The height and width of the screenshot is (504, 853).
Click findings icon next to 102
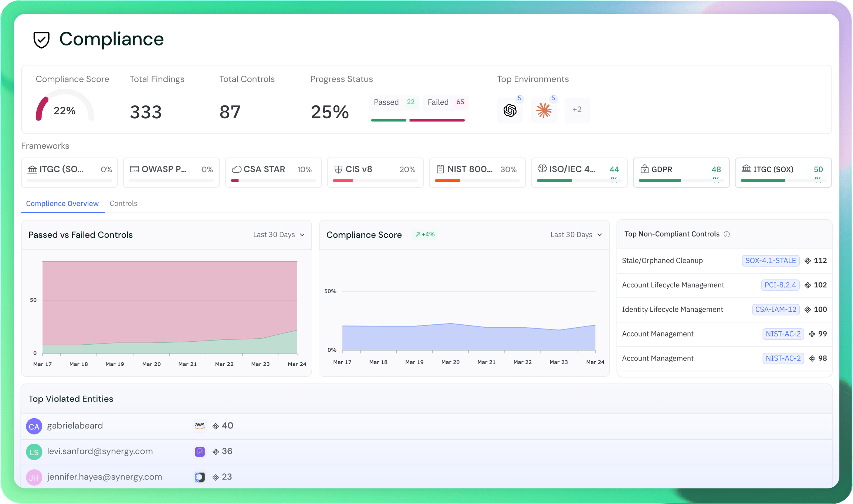pyautogui.click(x=808, y=285)
